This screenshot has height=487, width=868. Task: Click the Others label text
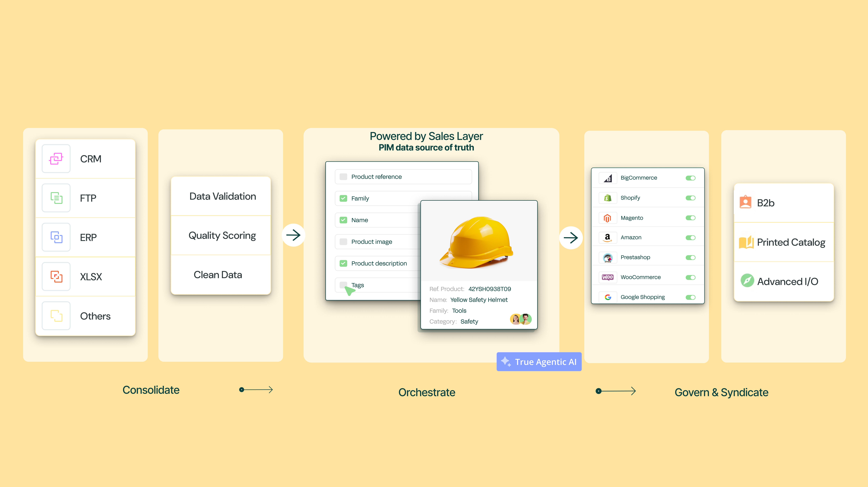point(95,316)
